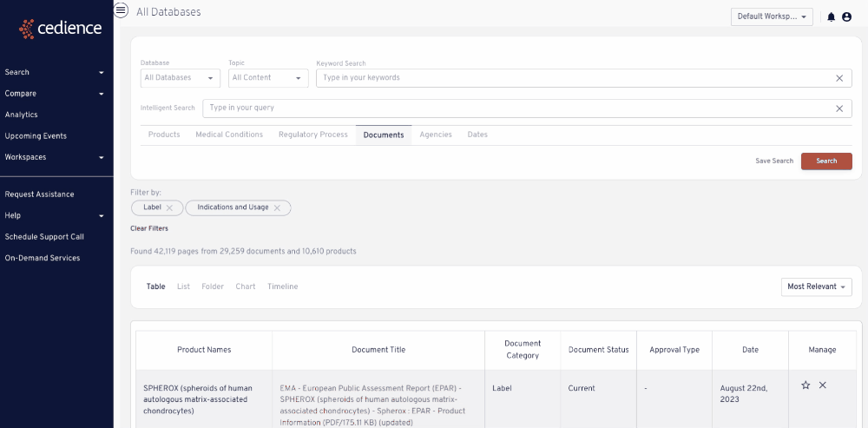868x428 pixels.
Task: Click the Document Status column header
Action: (x=598, y=350)
